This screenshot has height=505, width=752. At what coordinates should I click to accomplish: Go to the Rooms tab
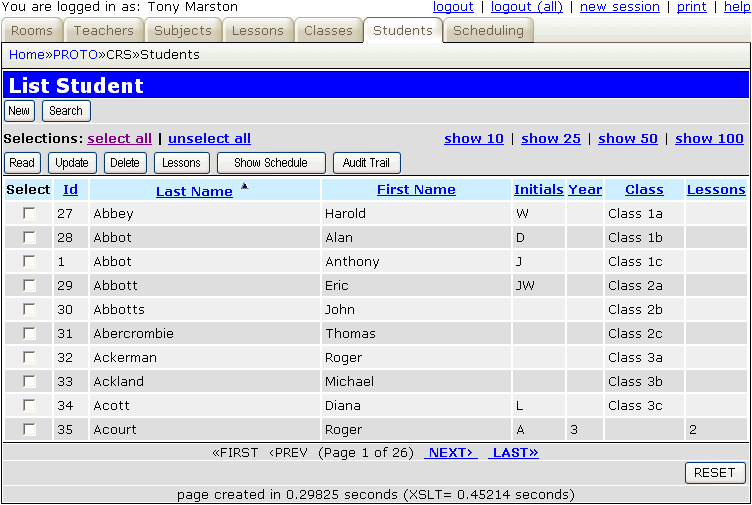(x=32, y=31)
